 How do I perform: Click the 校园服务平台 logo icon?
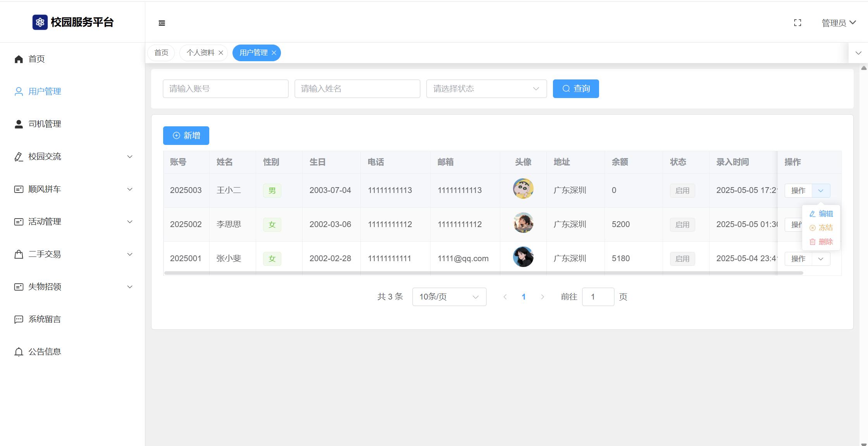[x=40, y=22]
